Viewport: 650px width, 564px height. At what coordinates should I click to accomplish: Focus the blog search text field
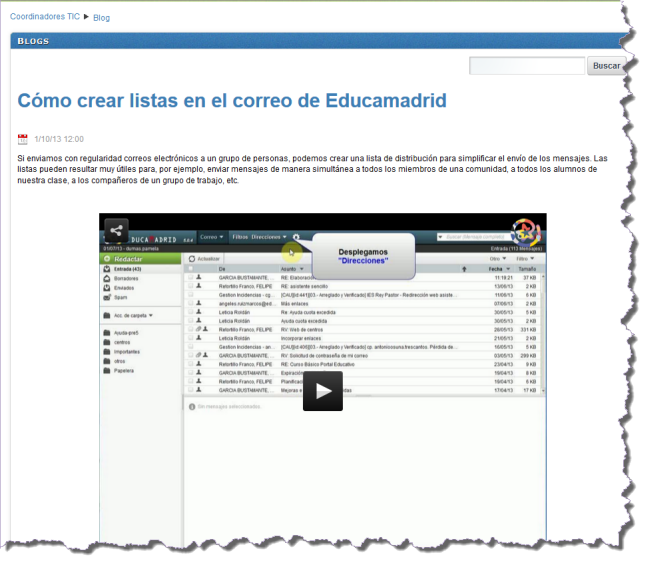(526, 66)
